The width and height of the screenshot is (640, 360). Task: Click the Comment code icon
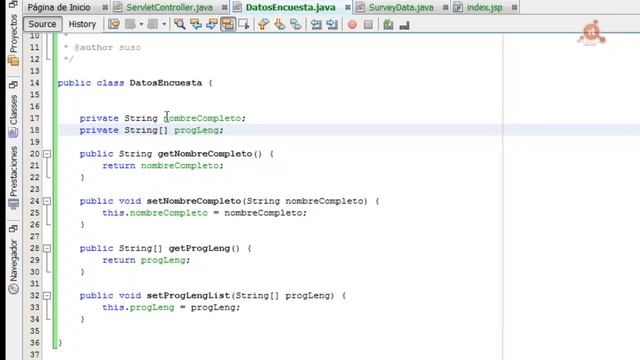coord(388,25)
